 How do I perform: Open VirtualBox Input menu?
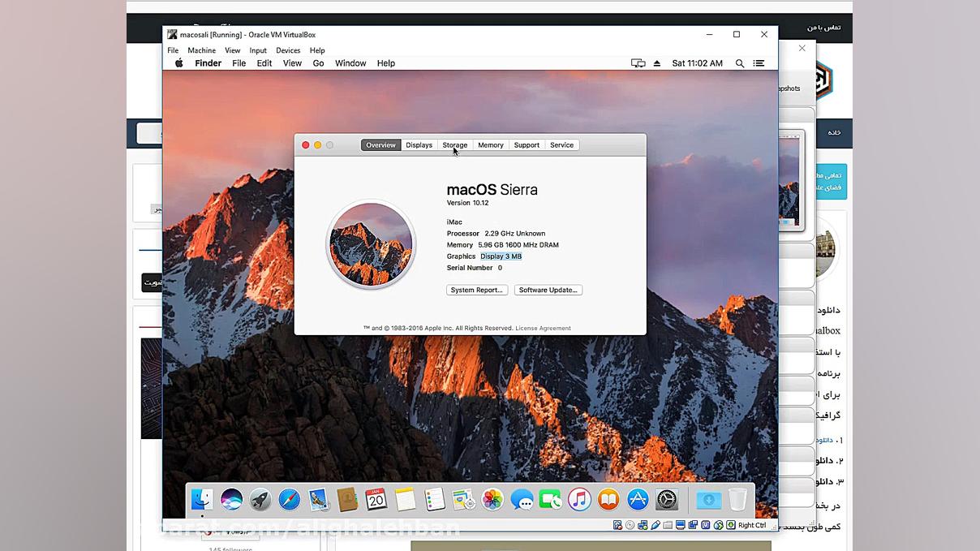pyautogui.click(x=258, y=50)
